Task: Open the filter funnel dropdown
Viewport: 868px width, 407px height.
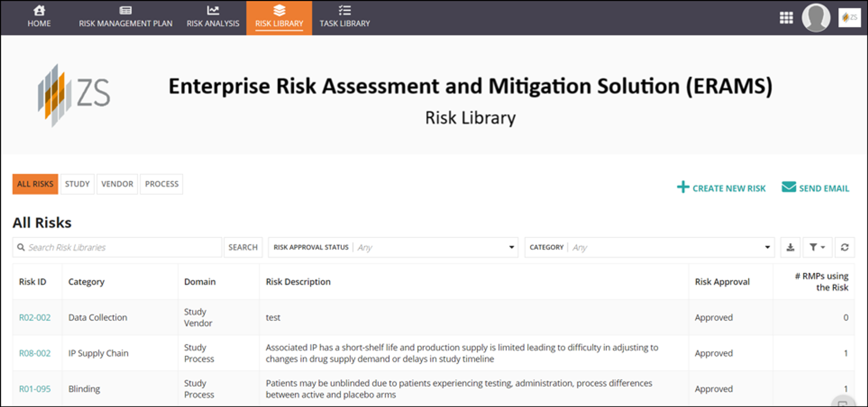Action: coord(817,248)
